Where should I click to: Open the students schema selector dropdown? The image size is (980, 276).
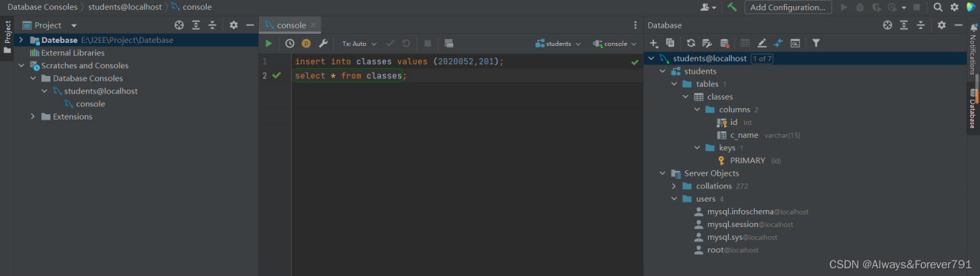pos(558,44)
